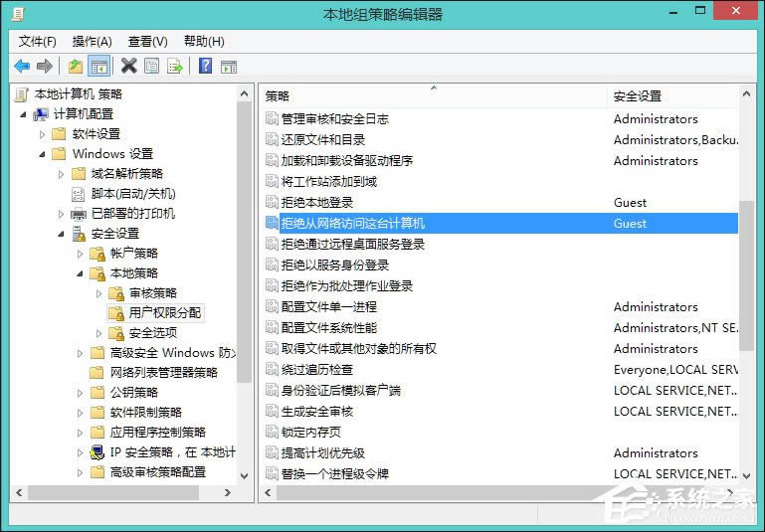Image resolution: width=765 pixels, height=532 pixels.
Task: Click the Help question mark icon
Action: coord(205,66)
